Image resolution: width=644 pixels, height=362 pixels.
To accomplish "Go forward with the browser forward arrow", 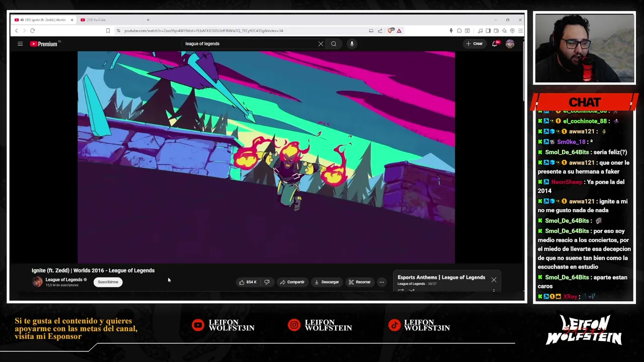I will click(x=24, y=31).
